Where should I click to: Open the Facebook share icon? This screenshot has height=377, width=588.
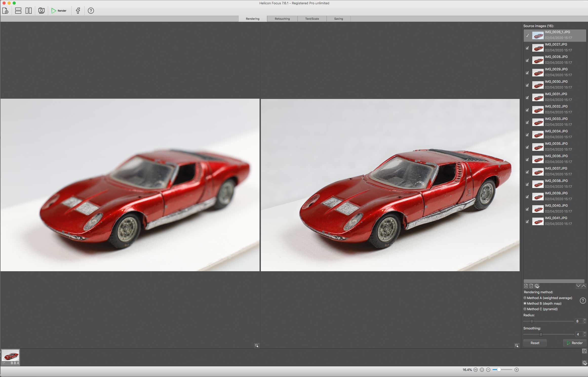tap(78, 11)
